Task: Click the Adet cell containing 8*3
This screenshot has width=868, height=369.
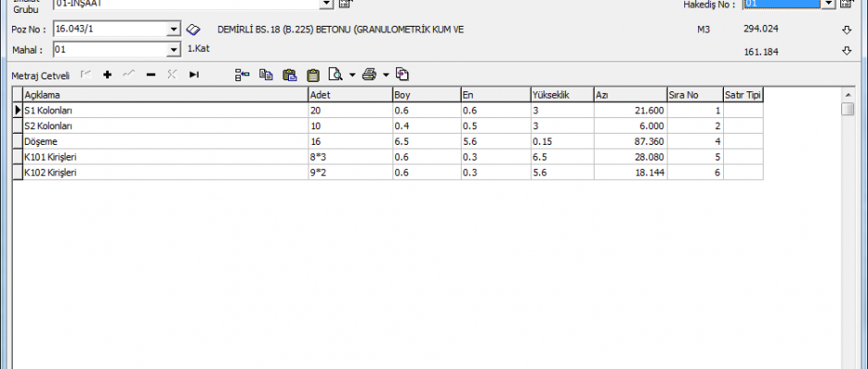Action: (x=349, y=157)
